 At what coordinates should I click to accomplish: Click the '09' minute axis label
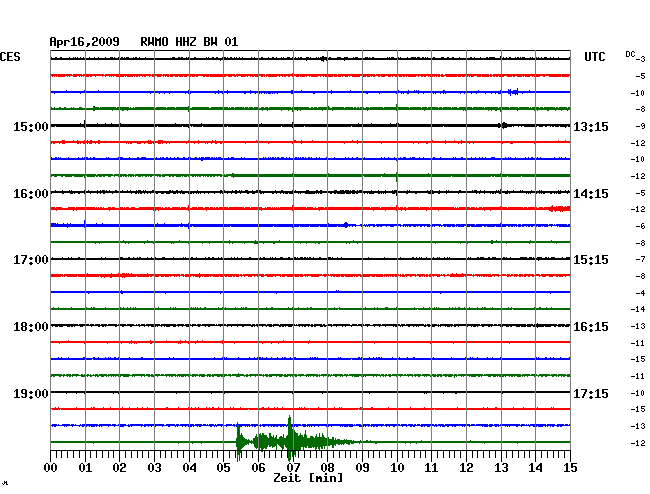pyautogui.click(x=362, y=468)
